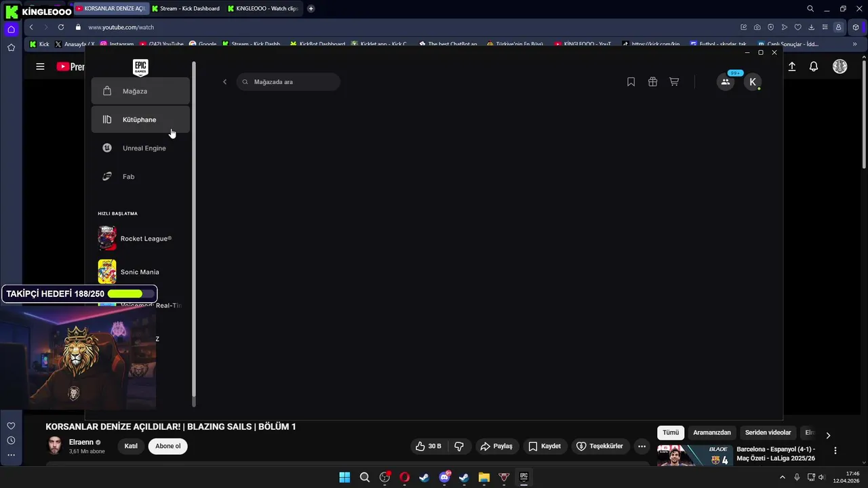
Task: Like the video with 30 B
Action: 429,446
